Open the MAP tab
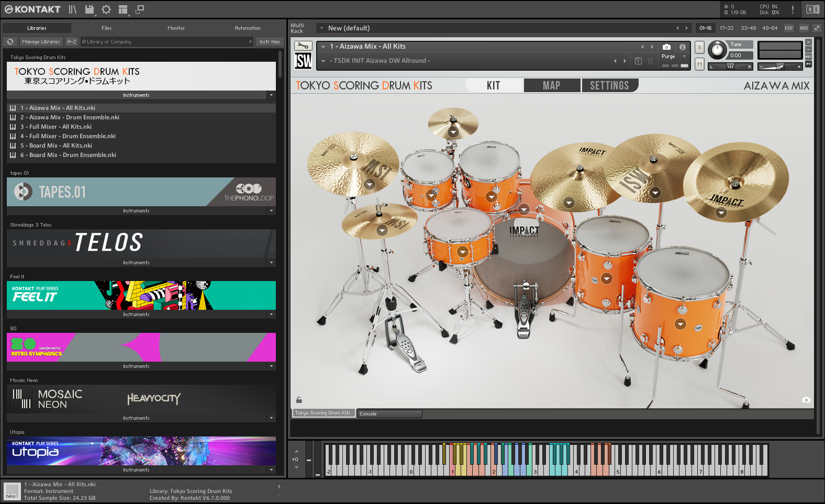 552,85
